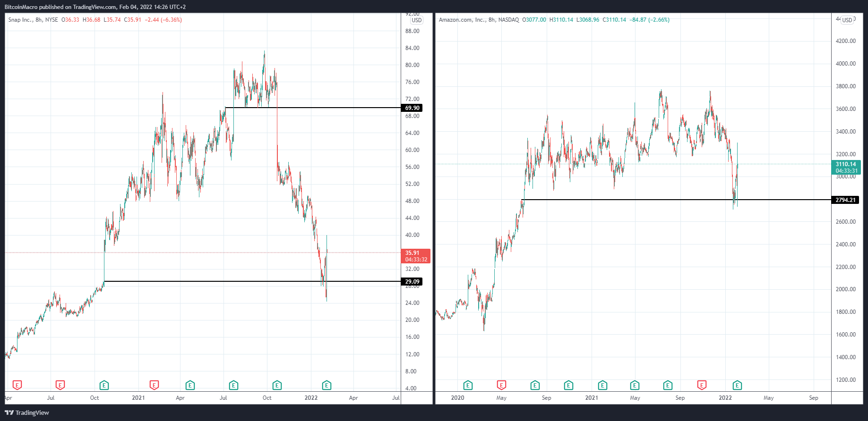
Task: Open the USD currency selector on Snap chart
Action: [417, 20]
